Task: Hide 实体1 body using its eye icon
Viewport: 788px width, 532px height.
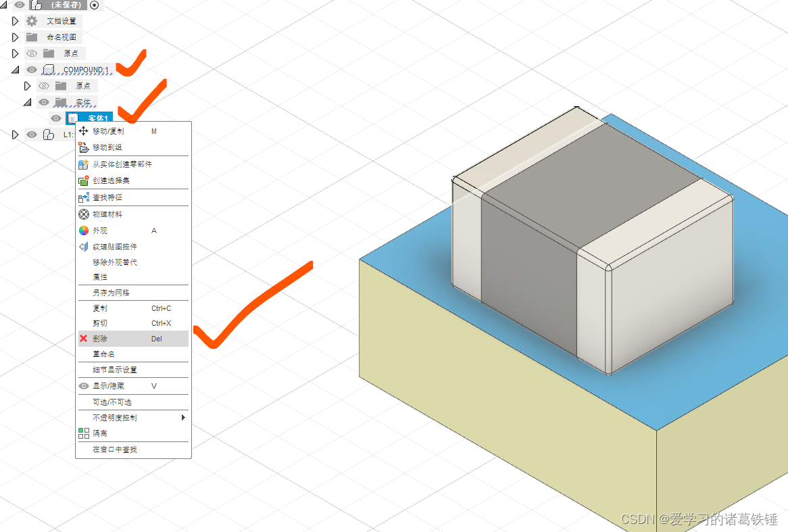Action: click(x=56, y=118)
